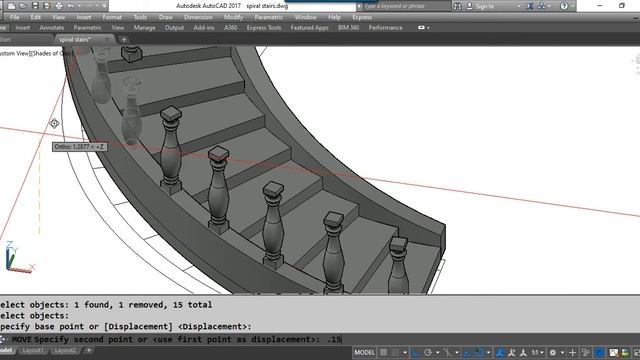Screen dimensions: 640x360
Task: Click the command line customize icon
Action: click(3, 339)
